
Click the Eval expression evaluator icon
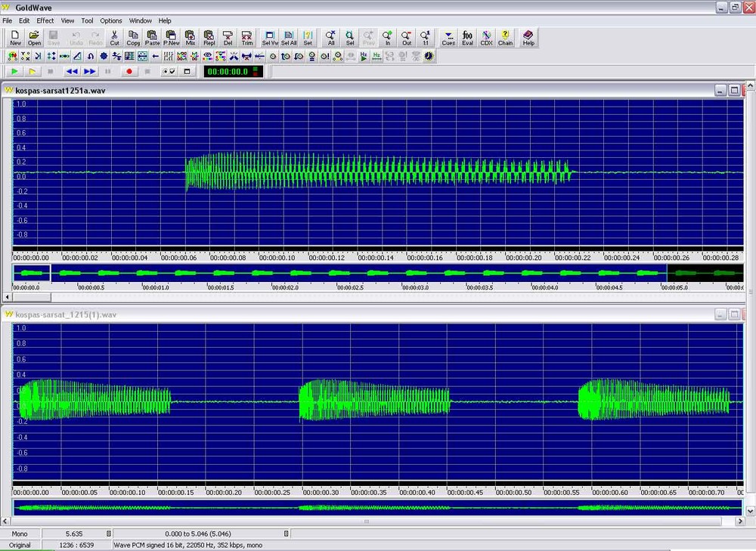pos(468,38)
